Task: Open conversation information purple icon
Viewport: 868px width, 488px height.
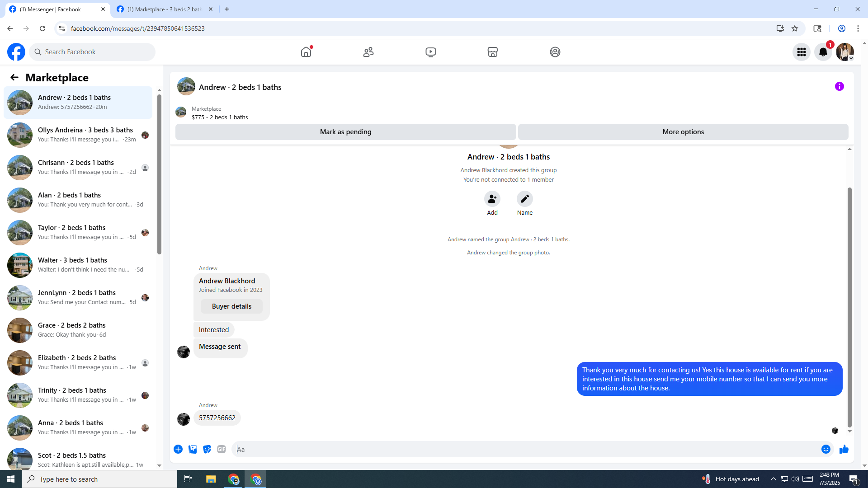Action: [x=839, y=86]
